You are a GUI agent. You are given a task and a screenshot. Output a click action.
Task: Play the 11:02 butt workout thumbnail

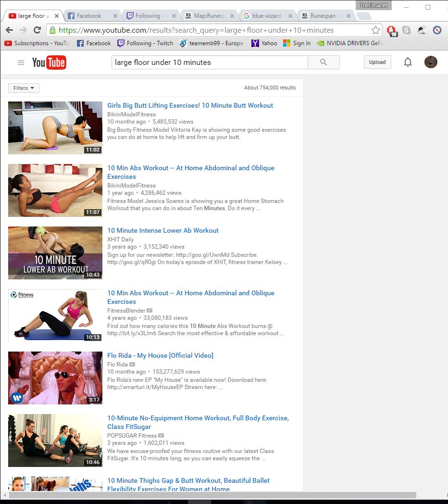[55, 128]
